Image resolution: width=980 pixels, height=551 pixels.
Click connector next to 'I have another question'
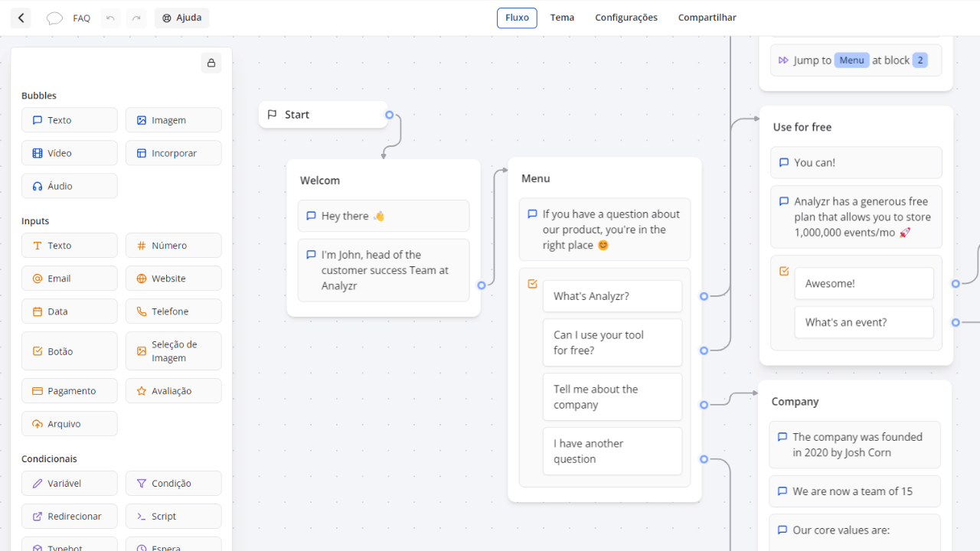pos(704,459)
